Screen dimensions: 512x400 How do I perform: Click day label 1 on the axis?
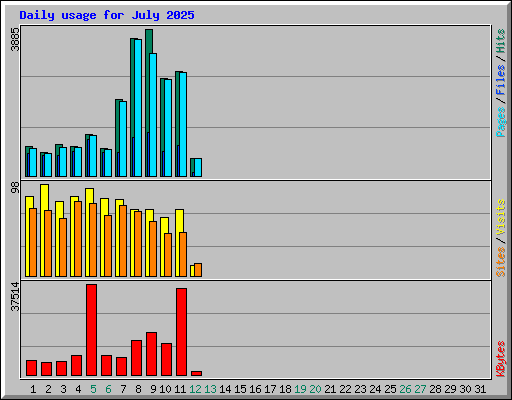coord(33,389)
